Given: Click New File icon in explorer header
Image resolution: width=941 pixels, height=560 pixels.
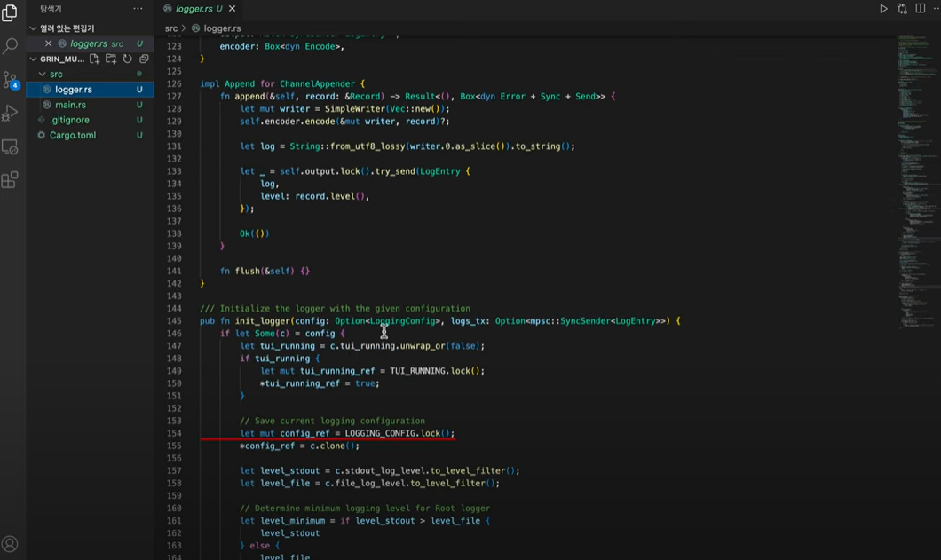Looking at the screenshot, I should [94, 59].
